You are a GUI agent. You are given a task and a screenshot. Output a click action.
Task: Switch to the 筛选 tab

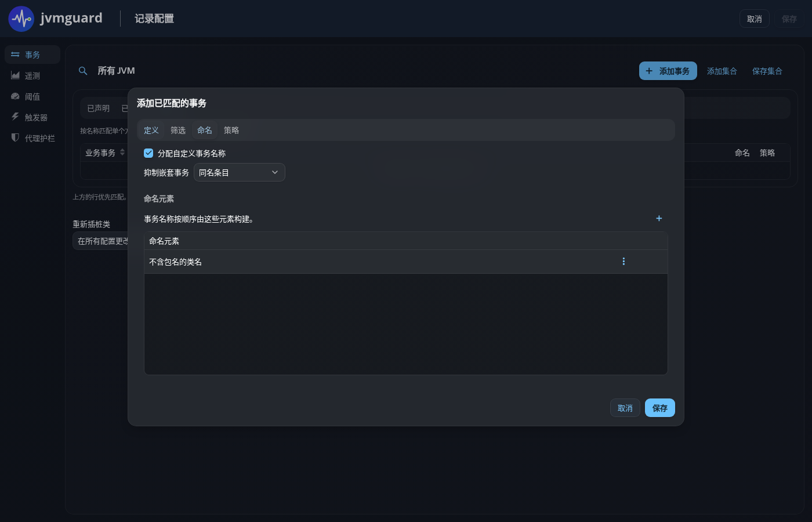coord(178,130)
